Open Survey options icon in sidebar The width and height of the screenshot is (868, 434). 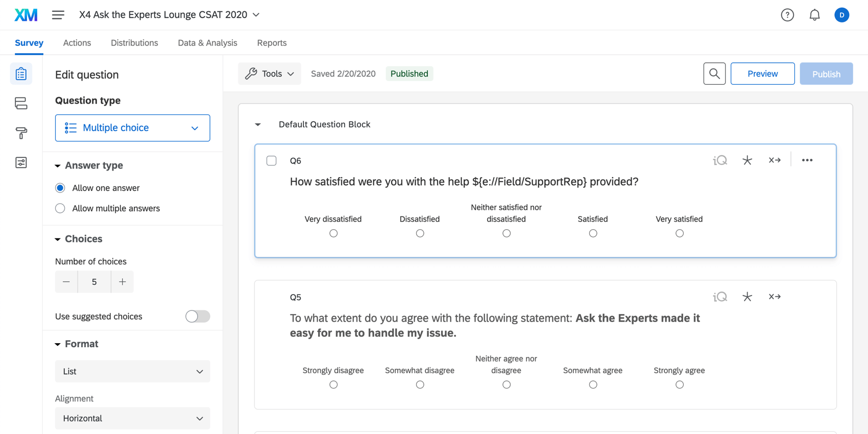pos(21,162)
